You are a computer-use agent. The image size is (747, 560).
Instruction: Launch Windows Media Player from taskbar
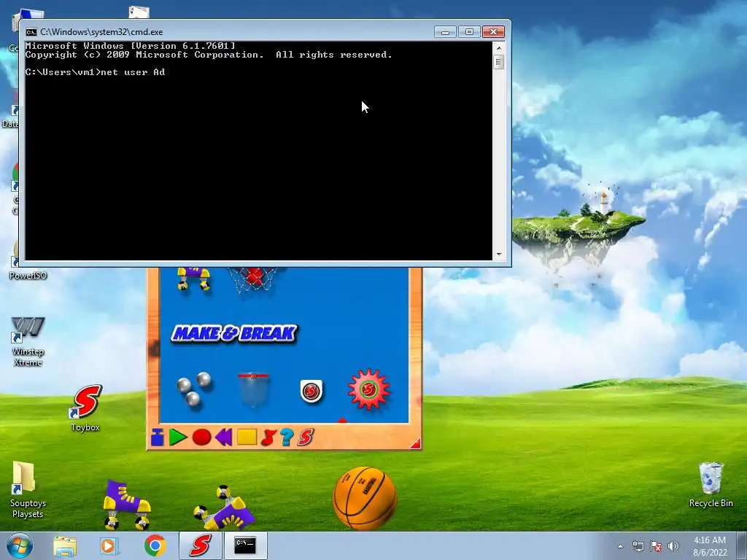(x=109, y=545)
